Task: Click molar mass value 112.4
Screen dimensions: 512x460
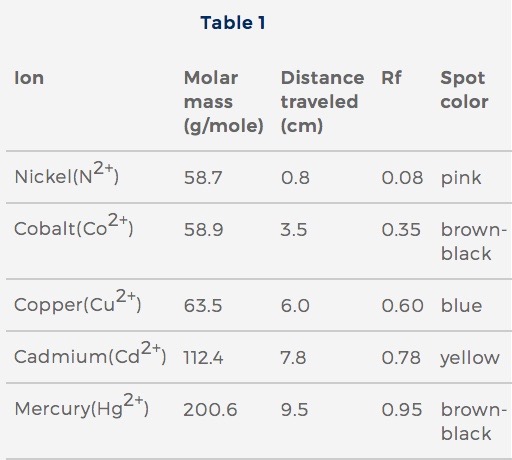Action: tap(203, 358)
